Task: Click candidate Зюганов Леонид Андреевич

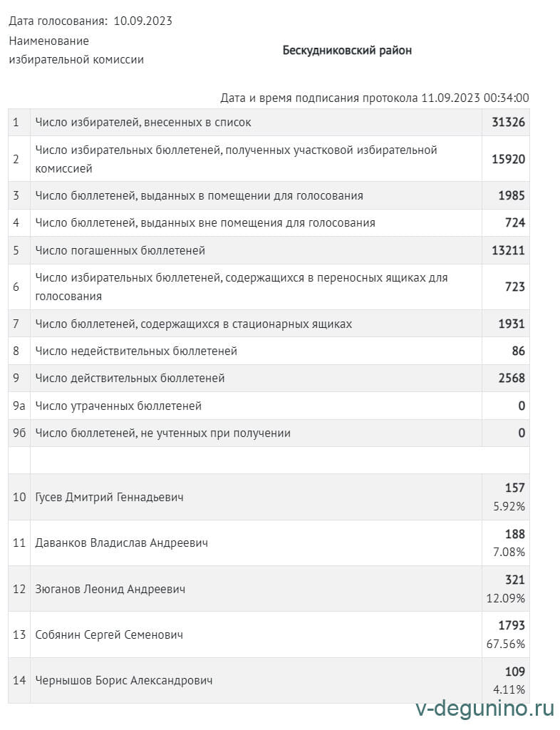Action: (110, 589)
